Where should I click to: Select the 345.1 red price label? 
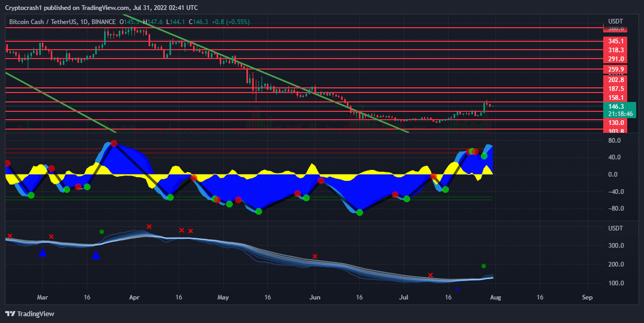pos(616,41)
